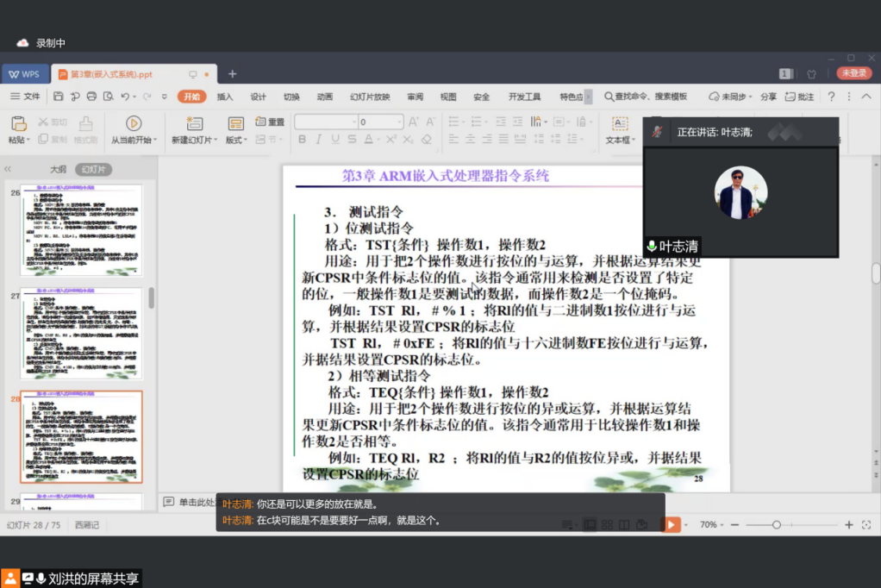Viewport: 881px width, 588px height.
Task: Click the zoom out minus button
Action: pos(735,524)
